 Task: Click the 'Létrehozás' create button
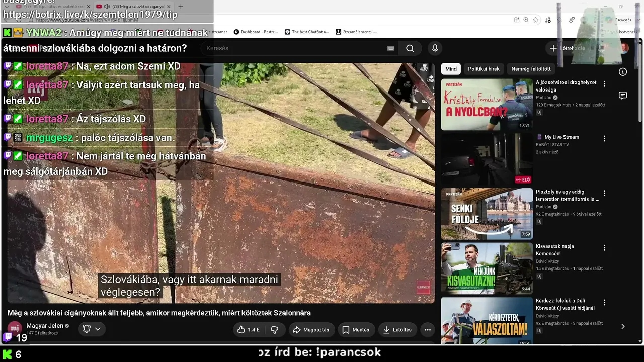568,48
